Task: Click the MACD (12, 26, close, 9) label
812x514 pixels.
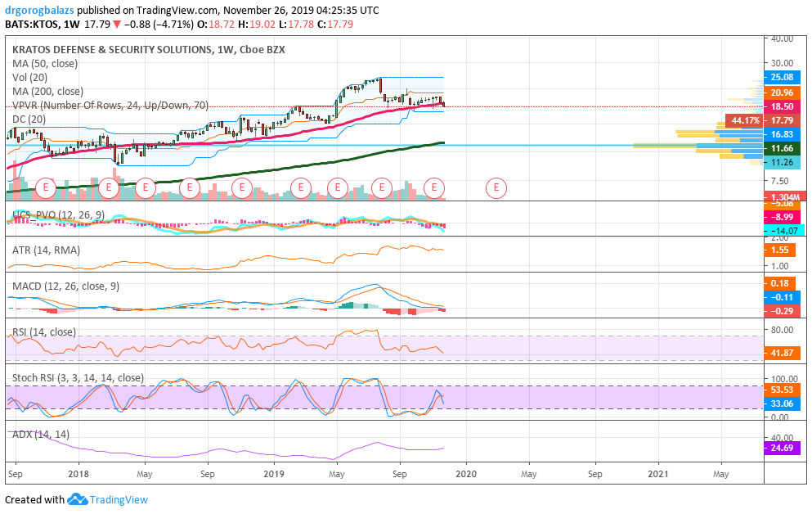Action: (x=65, y=286)
